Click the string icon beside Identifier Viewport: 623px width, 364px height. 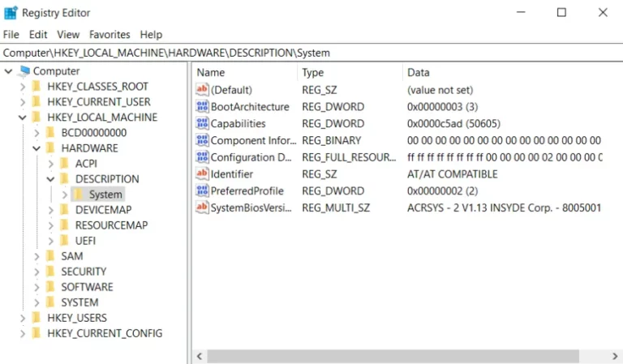[x=202, y=173]
